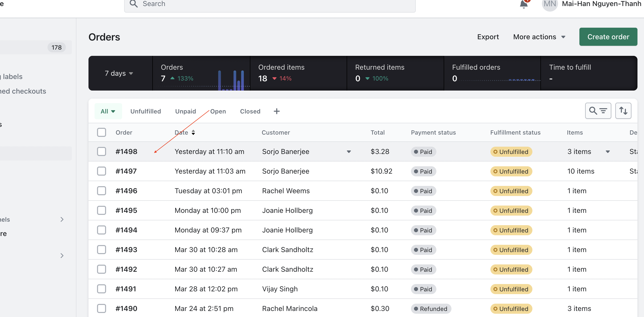Click the Create order button
644x317 pixels.
tap(608, 37)
